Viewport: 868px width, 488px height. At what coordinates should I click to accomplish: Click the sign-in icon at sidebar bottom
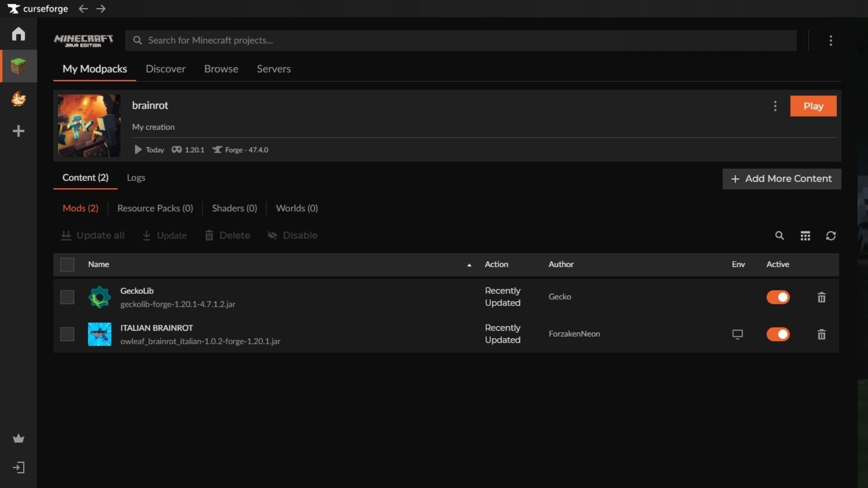point(18,467)
